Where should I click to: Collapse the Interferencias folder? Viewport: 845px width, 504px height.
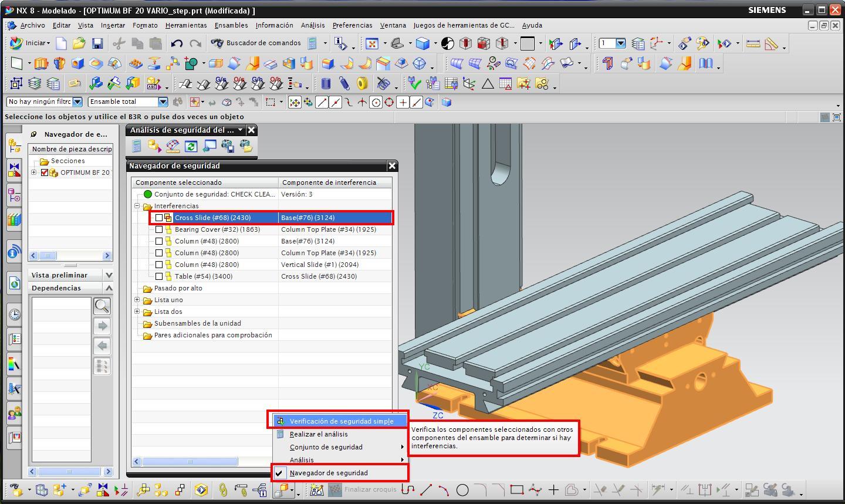137,206
